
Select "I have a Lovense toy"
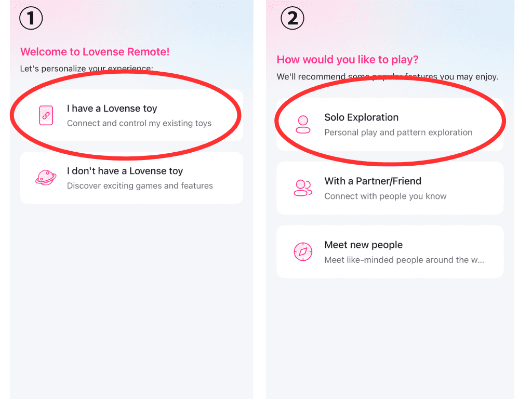112,109
